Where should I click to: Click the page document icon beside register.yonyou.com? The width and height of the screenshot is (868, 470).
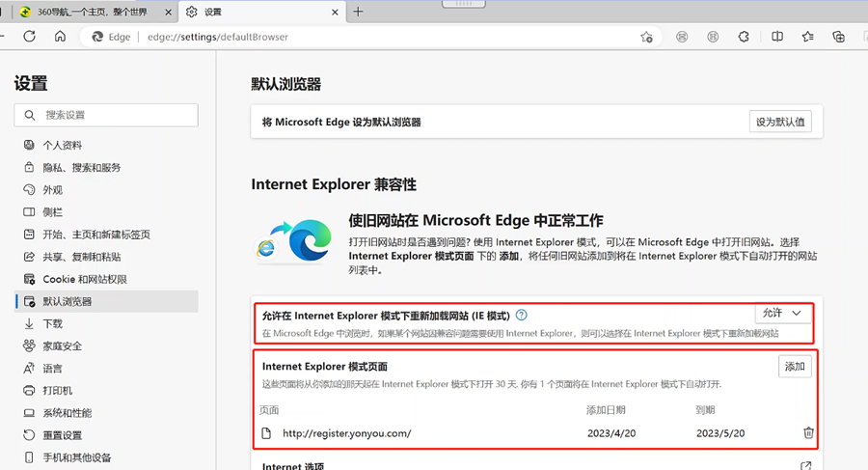point(266,433)
